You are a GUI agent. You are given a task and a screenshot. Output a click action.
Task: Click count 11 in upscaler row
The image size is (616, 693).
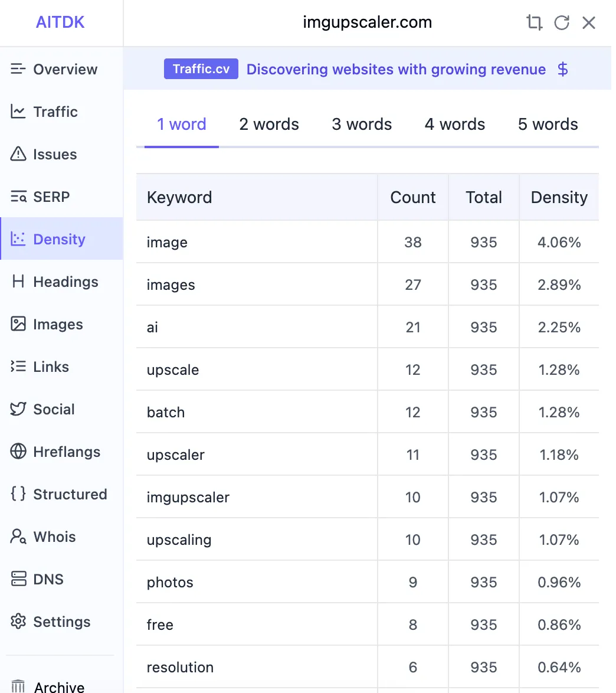pyautogui.click(x=412, y=455)
